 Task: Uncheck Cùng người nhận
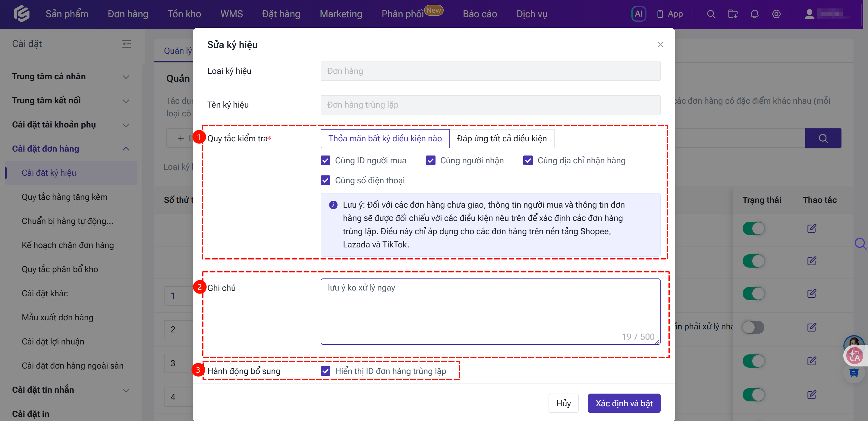coord(431,161)
